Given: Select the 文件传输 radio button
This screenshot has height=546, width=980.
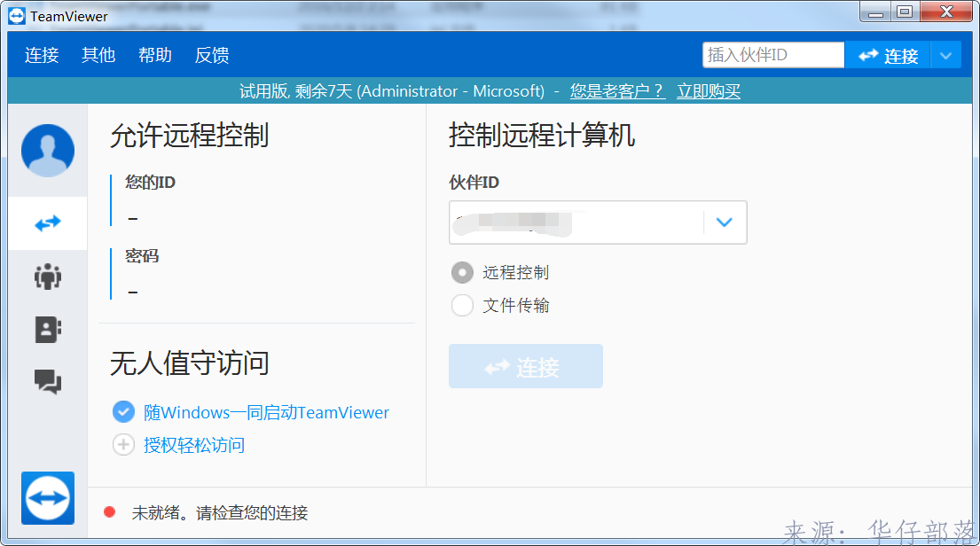Looking at the screenshot, I should pos(462,306).
